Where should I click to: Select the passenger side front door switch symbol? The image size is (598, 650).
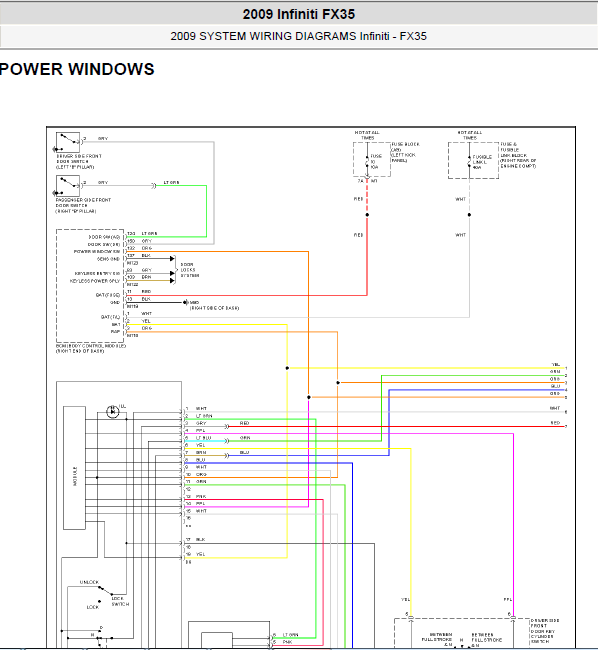point(68,186)
